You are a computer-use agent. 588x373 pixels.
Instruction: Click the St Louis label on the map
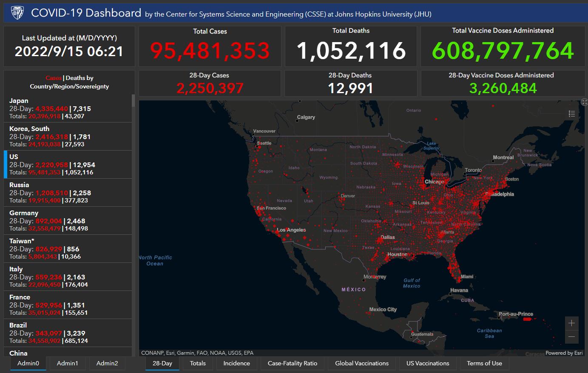(x=421, y=203)
